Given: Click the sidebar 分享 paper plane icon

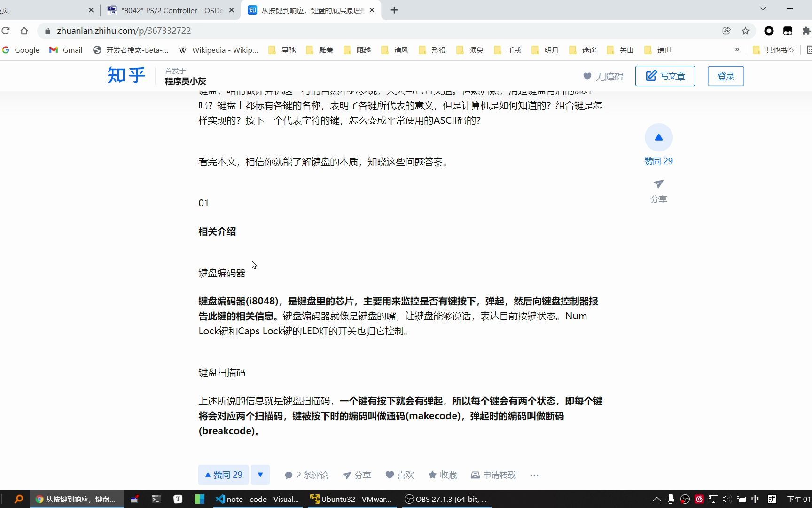Looking at the screenshot, I should (658, 184).
